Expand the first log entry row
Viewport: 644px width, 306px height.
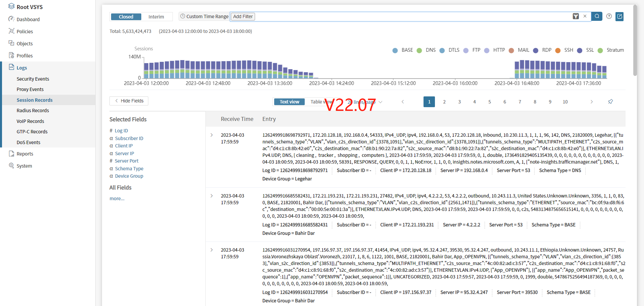pyautogui.click(x=212, y=135)
